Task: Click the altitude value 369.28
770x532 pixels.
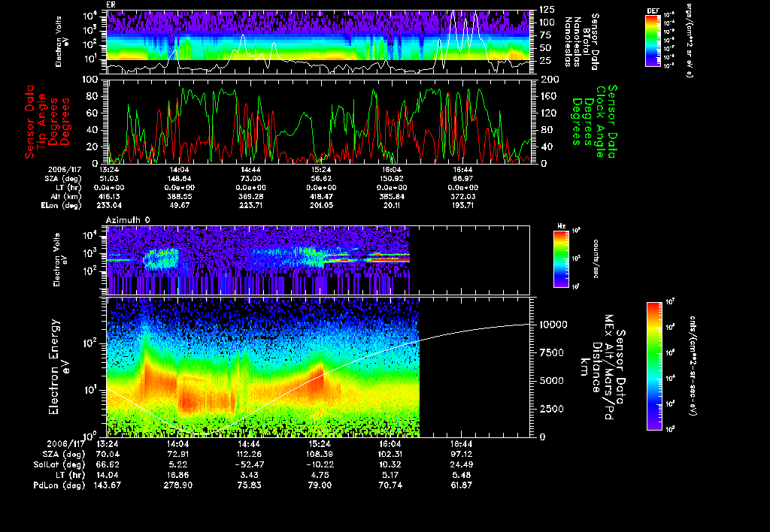Action: click(250, 196)
